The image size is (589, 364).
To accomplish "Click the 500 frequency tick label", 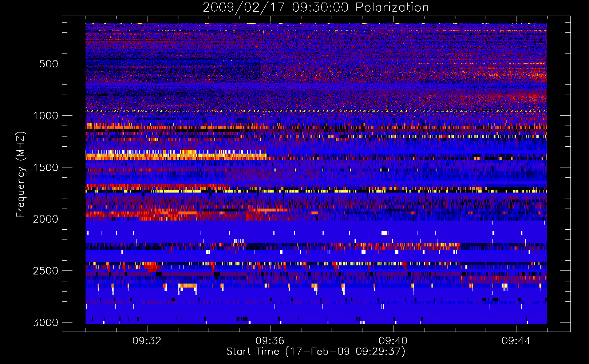I will tap(48, 64).
